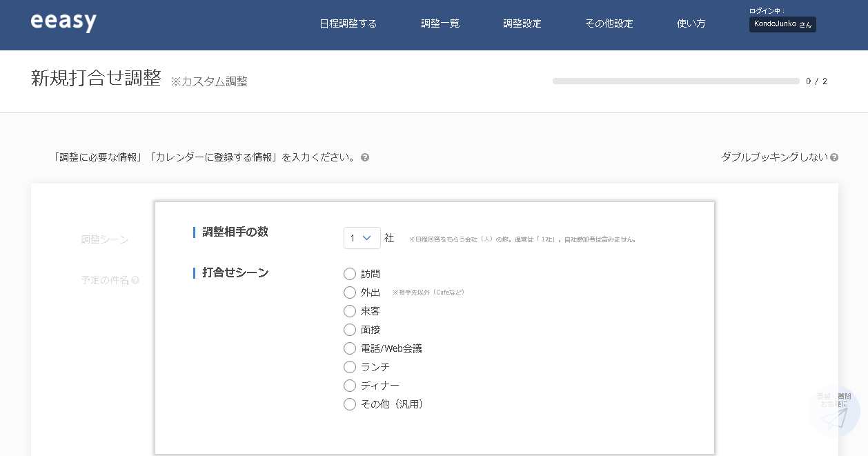868x456 pixels.
Task: Select the ディナー option
Action: tap(350, 386)
